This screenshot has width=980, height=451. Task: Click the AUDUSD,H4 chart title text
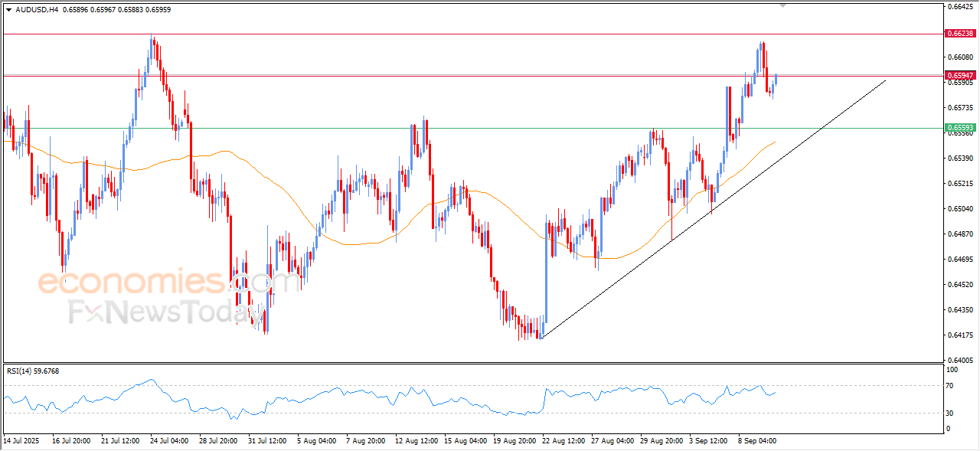[37, 9]
